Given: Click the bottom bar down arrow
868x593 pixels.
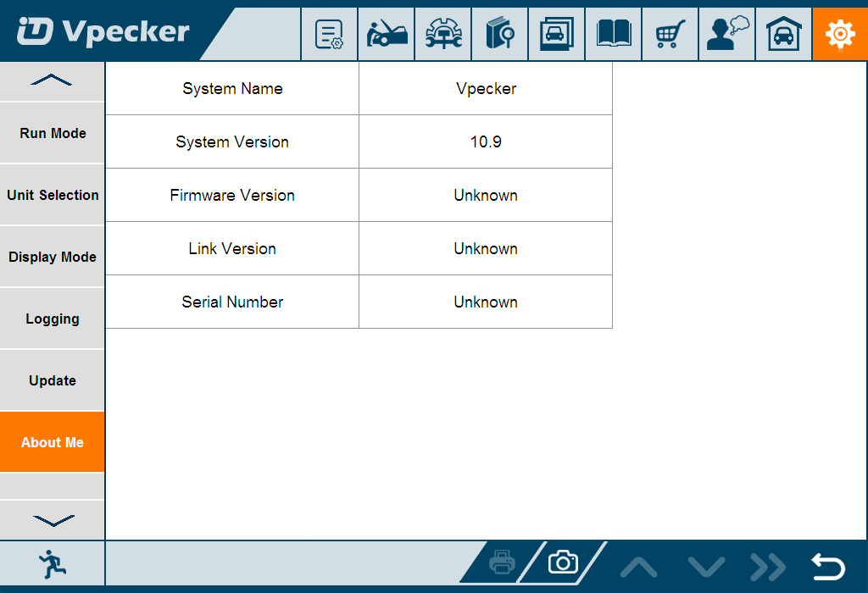Looking at the screenshot, I should 706,567.
